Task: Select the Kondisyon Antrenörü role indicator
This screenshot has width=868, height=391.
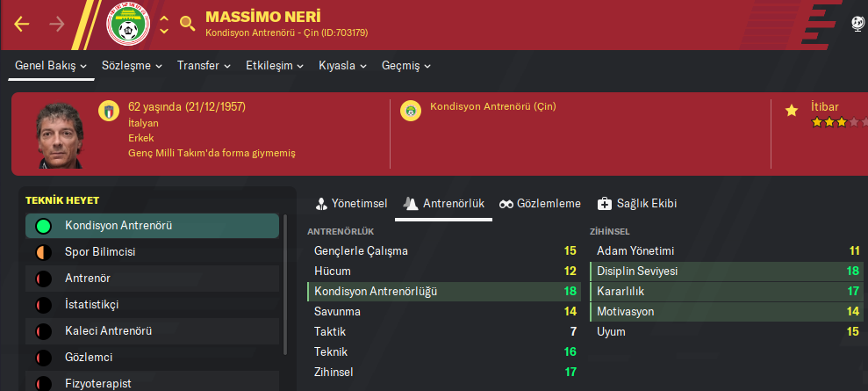Action: coord(43,226)
